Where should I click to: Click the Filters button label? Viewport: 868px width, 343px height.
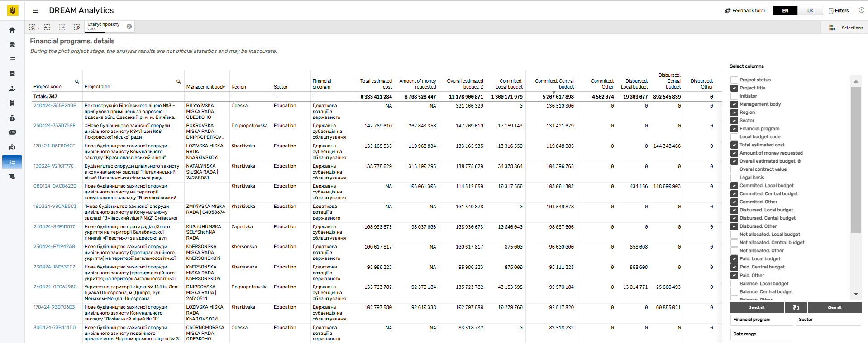tap(842, 11)
